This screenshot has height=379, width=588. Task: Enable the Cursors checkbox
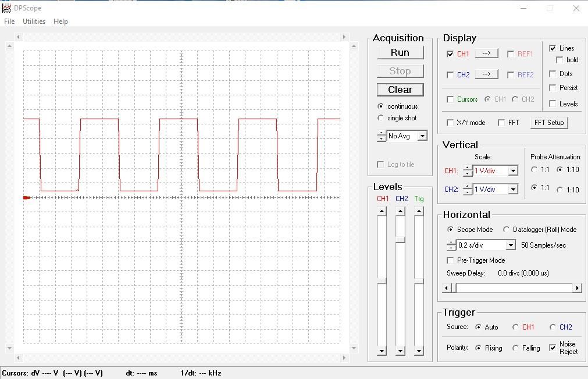(x=450, y=99)
